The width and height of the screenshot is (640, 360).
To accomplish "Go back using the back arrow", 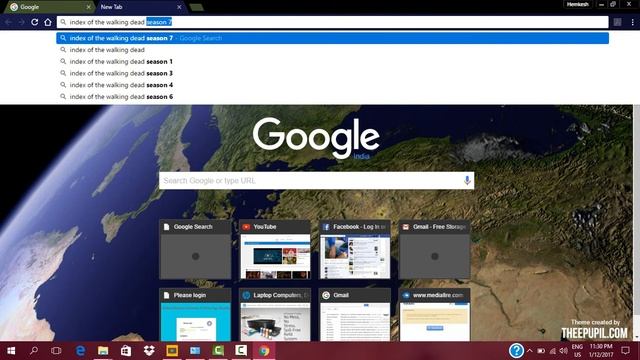I will 8,22.
